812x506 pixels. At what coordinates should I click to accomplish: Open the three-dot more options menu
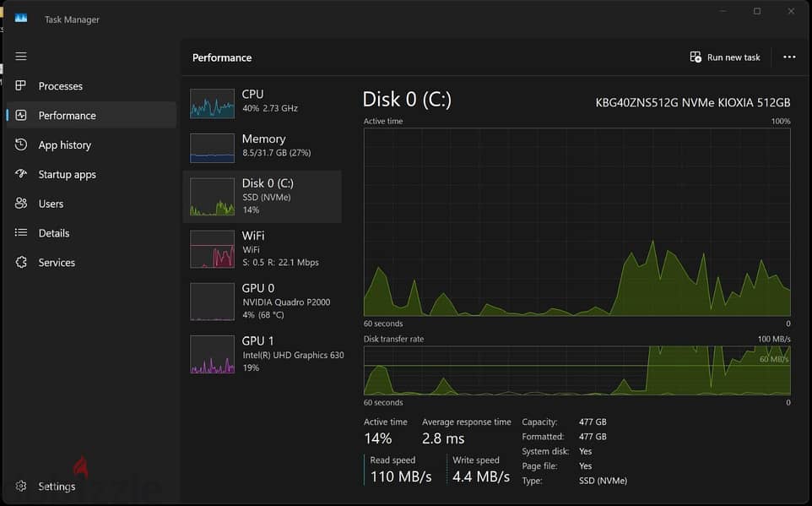789,57
